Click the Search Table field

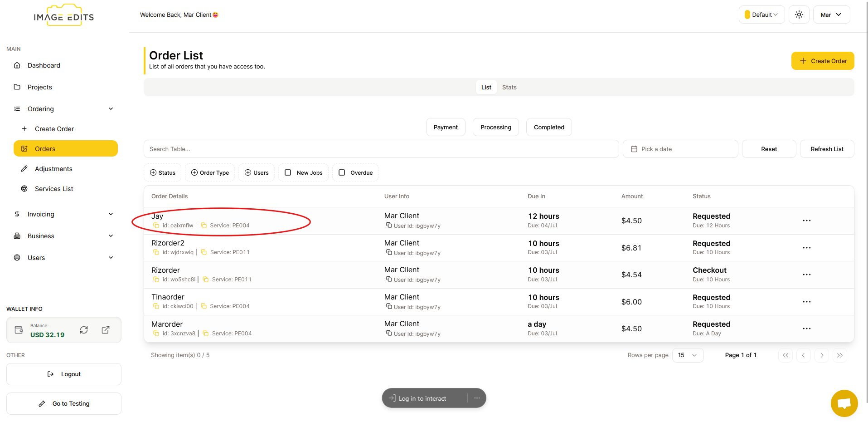(381, 149)
